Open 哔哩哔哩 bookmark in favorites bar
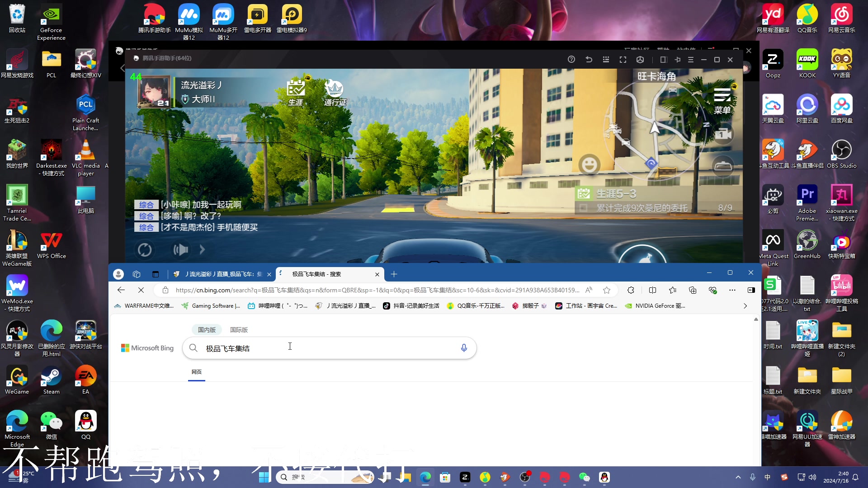The width and height of the screenshot is (868, 488). pos(278,306)
